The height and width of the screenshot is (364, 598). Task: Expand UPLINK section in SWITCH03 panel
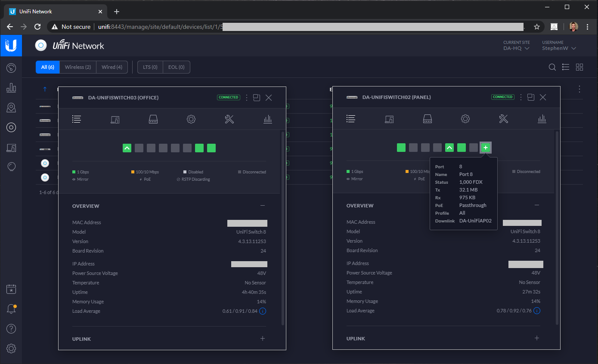pyautogui.click(x=263, y=339)
